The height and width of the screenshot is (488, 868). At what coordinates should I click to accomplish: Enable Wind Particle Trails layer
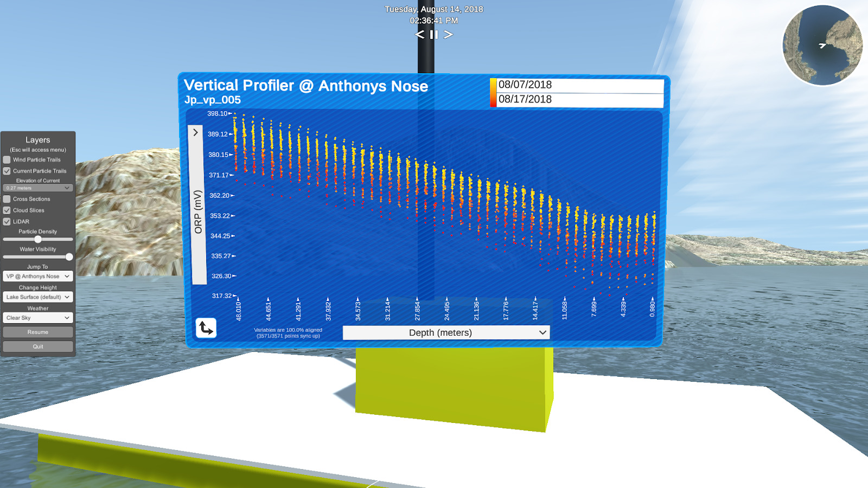coord(7,160)
